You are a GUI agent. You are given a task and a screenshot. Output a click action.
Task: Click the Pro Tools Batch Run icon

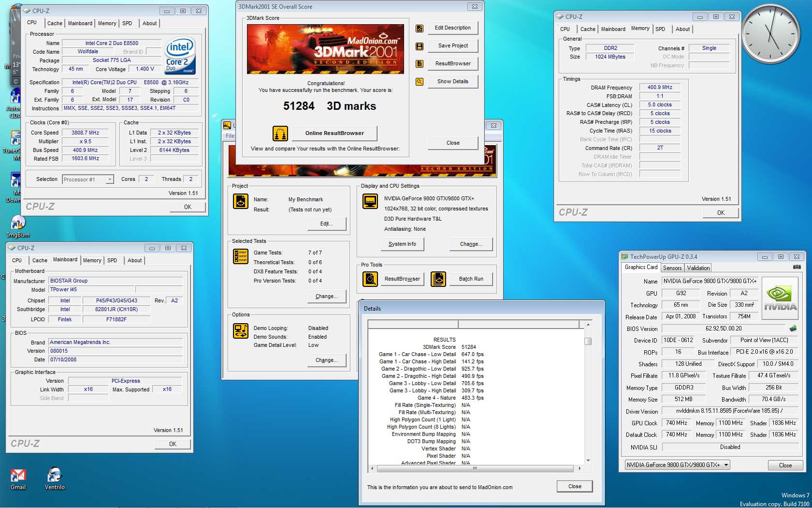(438, 279)
